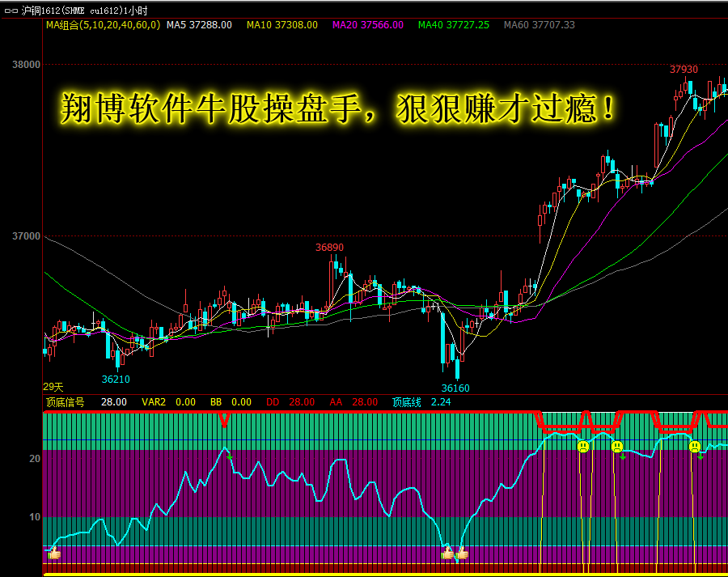
Task: Click the MA10 37308.00 value
Action: pyautogui.click(x=282, y=25)
